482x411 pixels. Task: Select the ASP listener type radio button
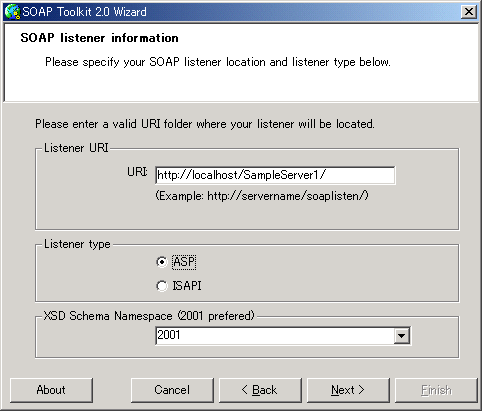162,262
